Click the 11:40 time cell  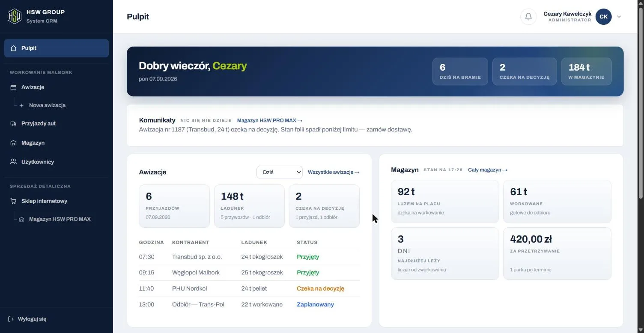point(146,288)
